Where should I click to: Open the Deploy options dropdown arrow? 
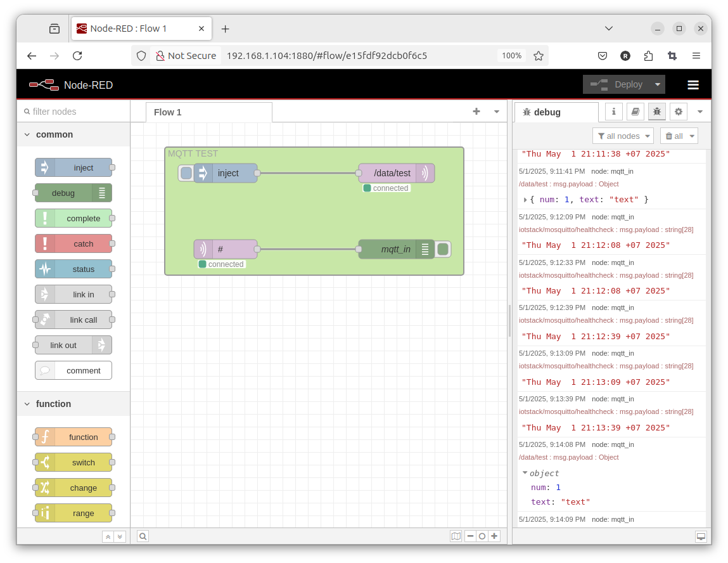[x=658, y=84]
